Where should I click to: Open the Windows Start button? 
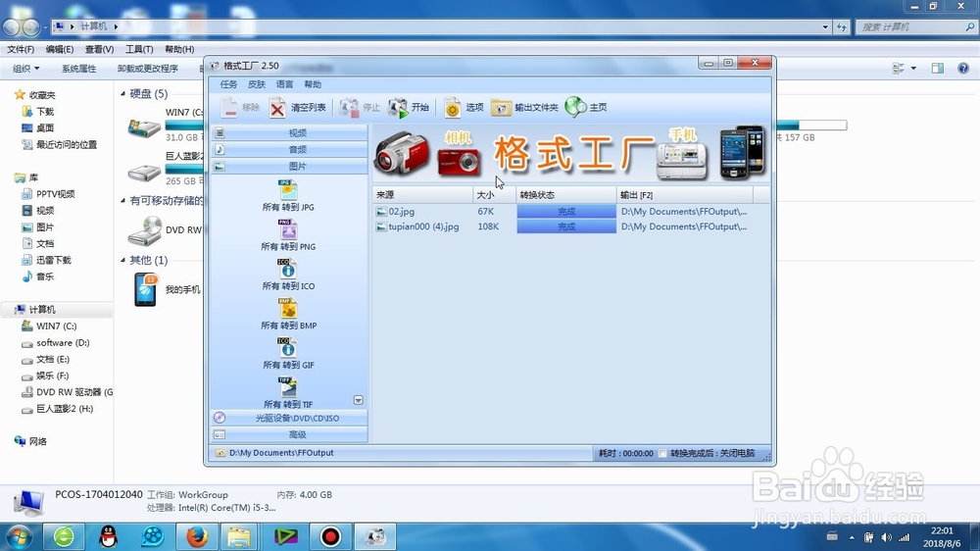[x=19, y=537]
